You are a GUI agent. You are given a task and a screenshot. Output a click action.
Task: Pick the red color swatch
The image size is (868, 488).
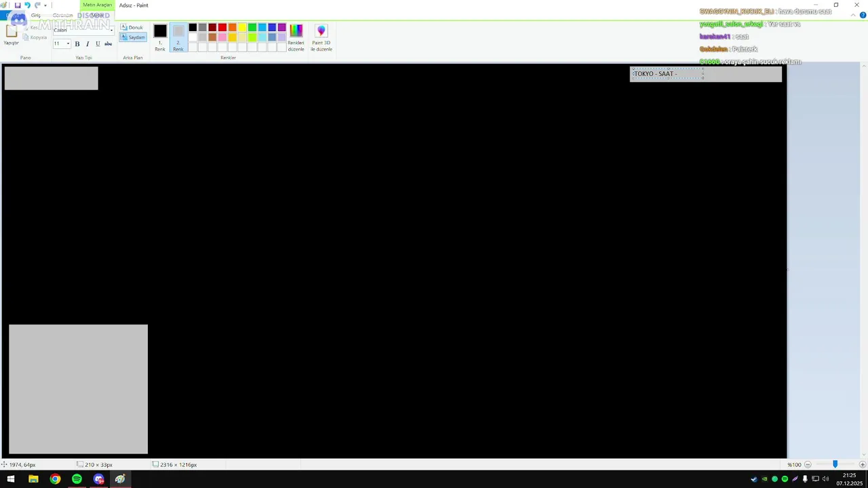point(222,28)
